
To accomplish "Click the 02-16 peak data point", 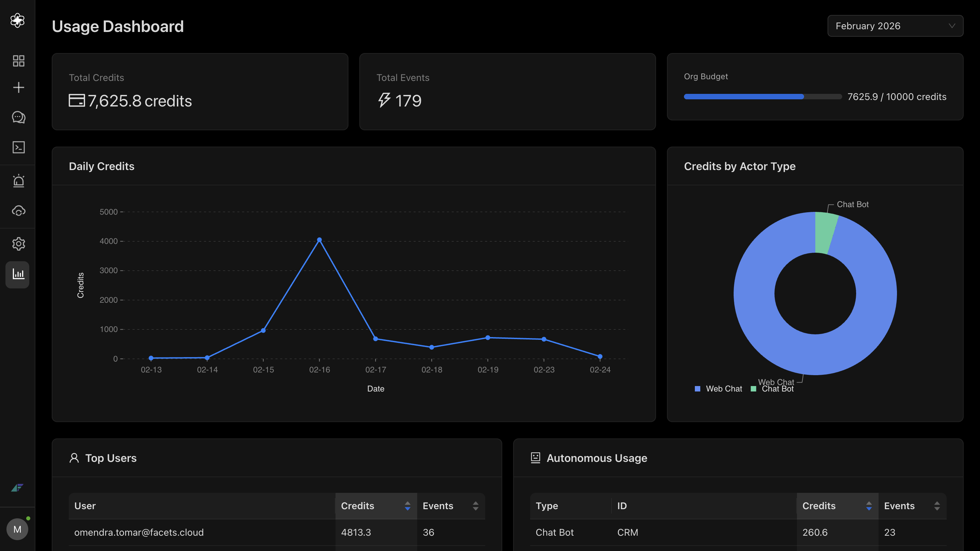I will pos(319,240).
